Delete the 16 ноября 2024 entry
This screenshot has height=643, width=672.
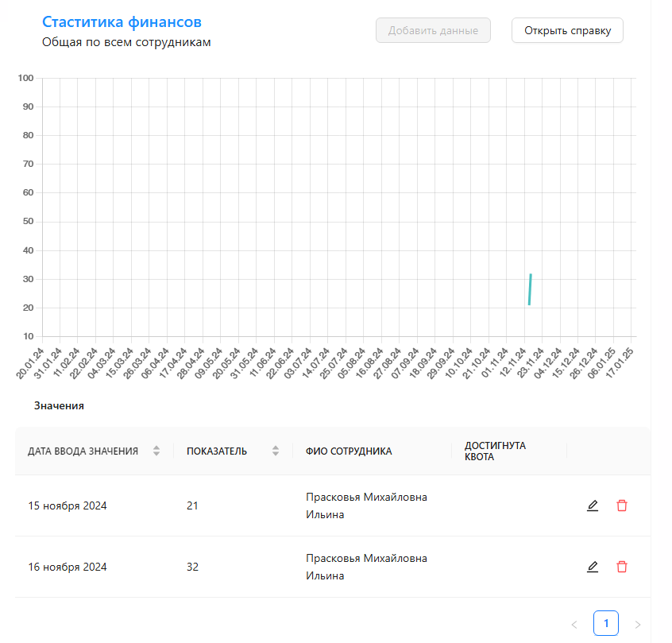tap(622, 567)
